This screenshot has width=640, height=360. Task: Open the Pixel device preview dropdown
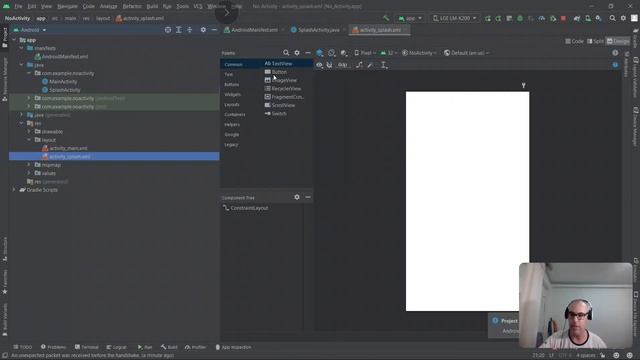[x=365, y=53]
